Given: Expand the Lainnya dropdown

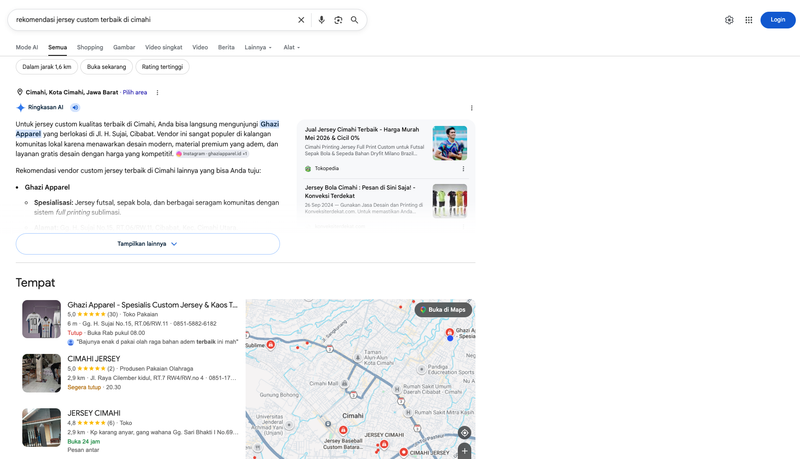Looking at the screenshot, I should (x=258, y=47).
